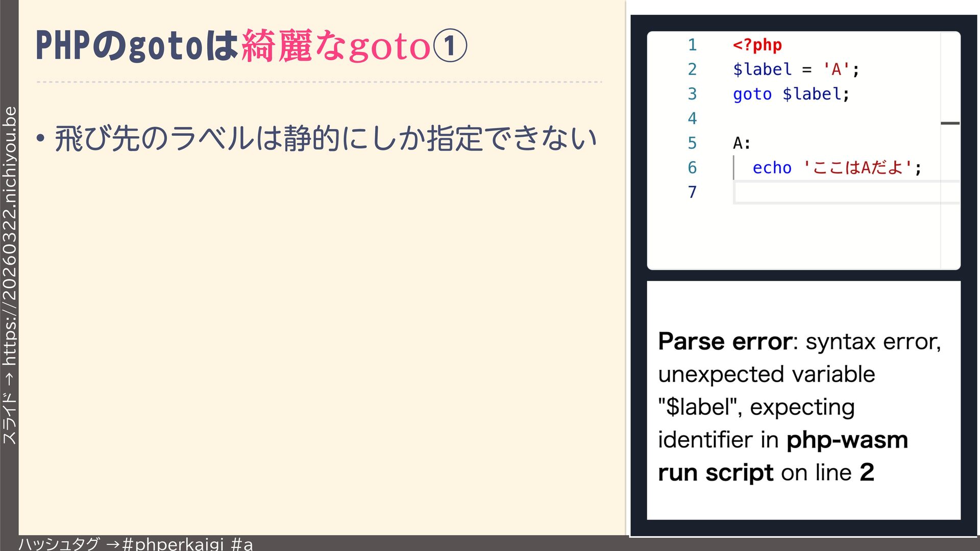The height and width of the screenshot is (551, 980).
Task: Click the bullet text 飛び先のラベルは静的にしか指定できない
Action: click(x=326, y=138)
